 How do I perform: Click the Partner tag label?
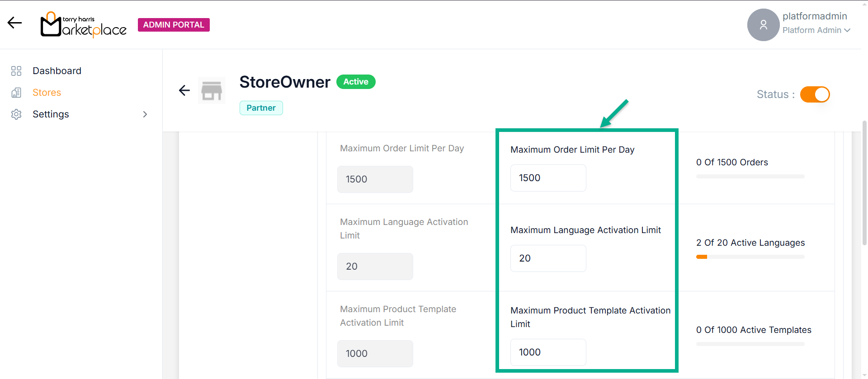tap(261, 108)
